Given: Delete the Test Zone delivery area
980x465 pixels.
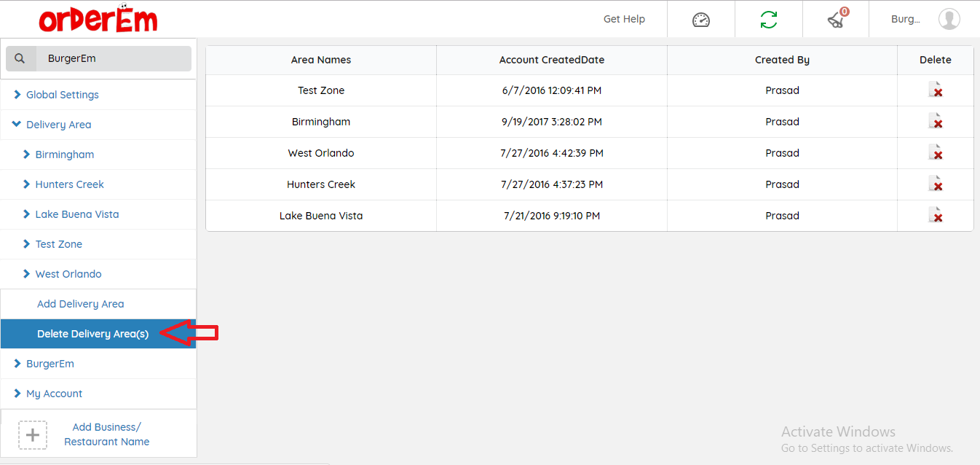Looking at the screenshot, I should click(935, 90).
